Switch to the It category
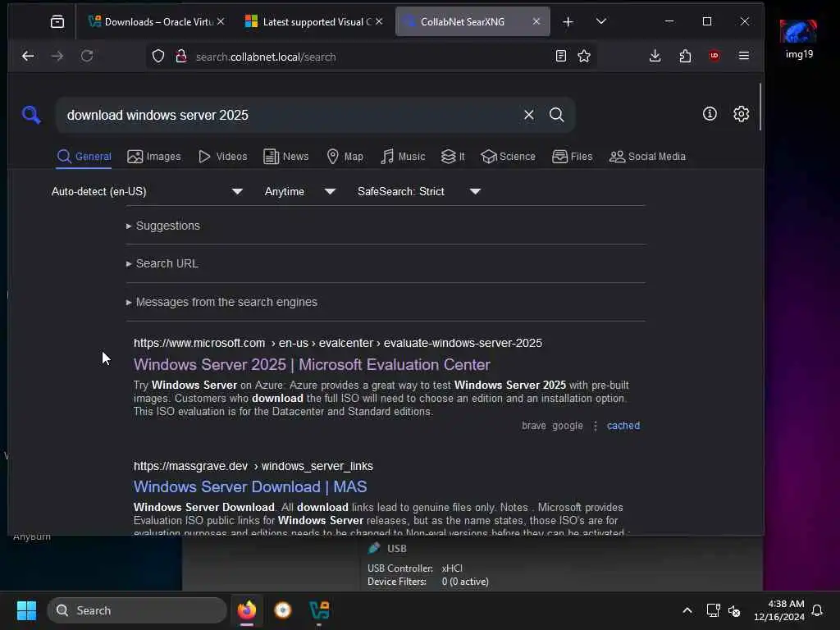 click(453, 157)
